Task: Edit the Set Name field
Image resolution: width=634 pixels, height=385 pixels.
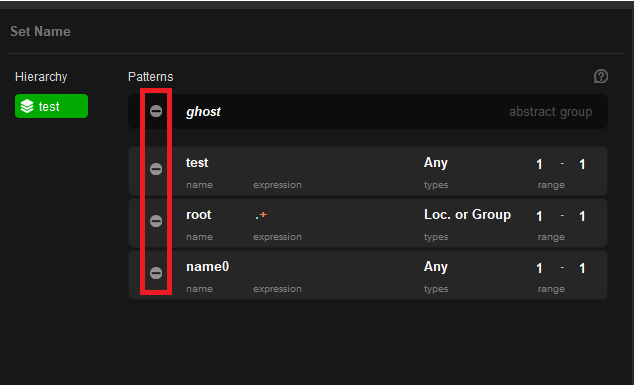Action: pos(40,32)
